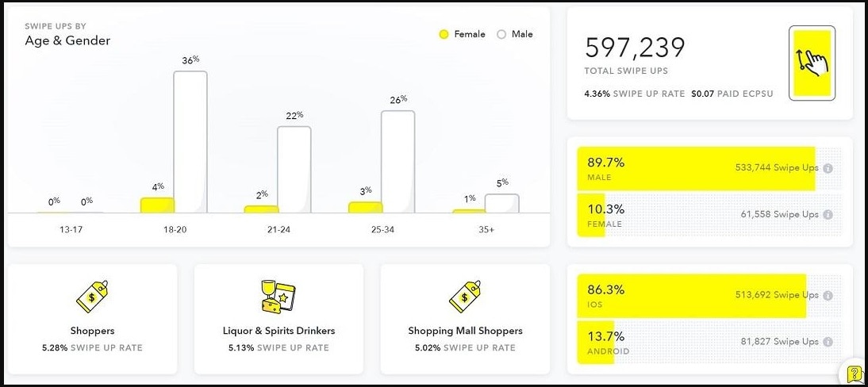Select the 36% male bar for 18-20
The width and height of the screenshot is (868, 387).
(x=190, y=142)
